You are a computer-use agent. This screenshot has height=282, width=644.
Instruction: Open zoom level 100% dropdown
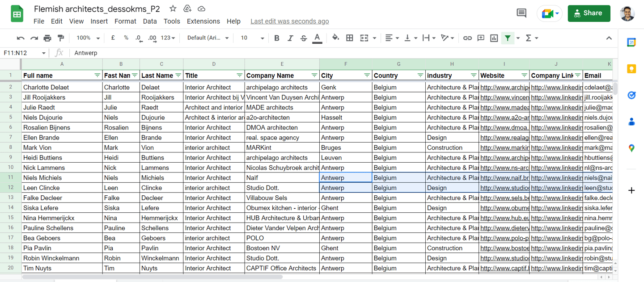pyautogui.click(x=88, y=38)
